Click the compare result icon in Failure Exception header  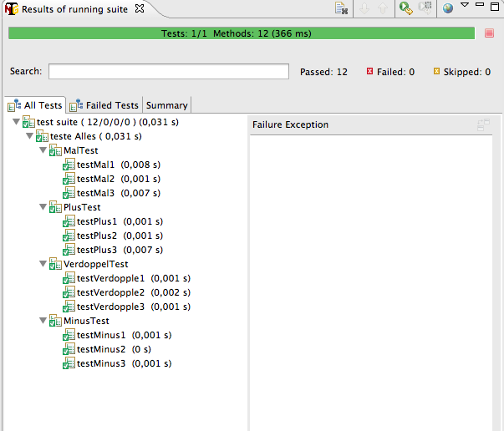pyautogui.click(x=483, y=124)
